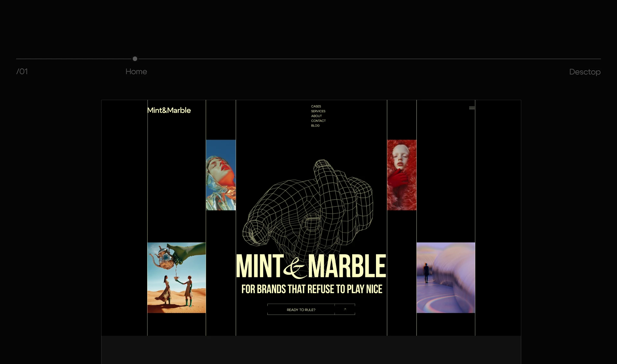Open the red fur portrait thumbnail

click(402, 175)
